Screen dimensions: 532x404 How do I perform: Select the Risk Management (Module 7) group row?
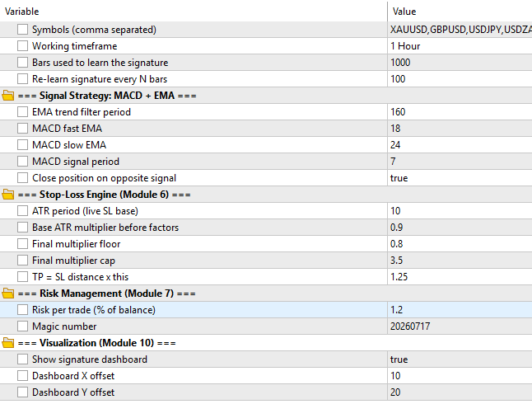pyautogui.click(x=266, y=294)
